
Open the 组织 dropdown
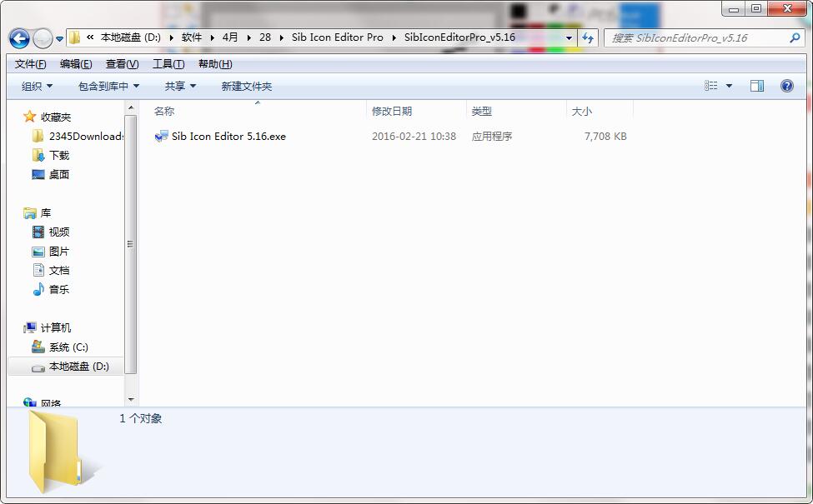pyautogui.click(x=37, y=86)
